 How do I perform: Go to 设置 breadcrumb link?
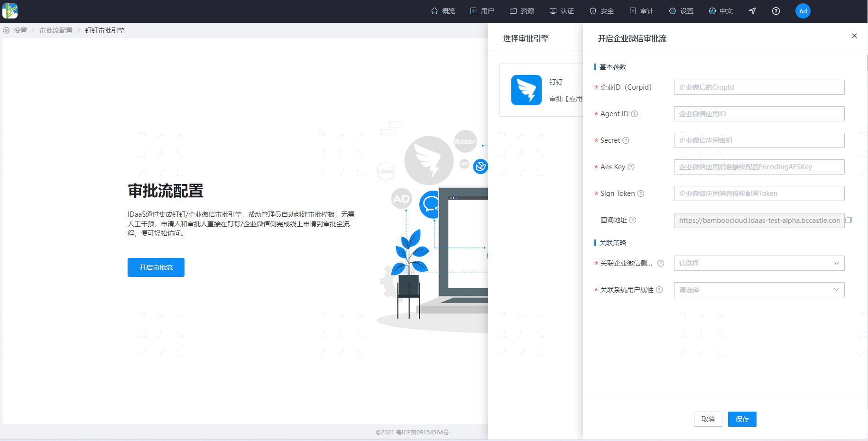(x=20, y=30)
